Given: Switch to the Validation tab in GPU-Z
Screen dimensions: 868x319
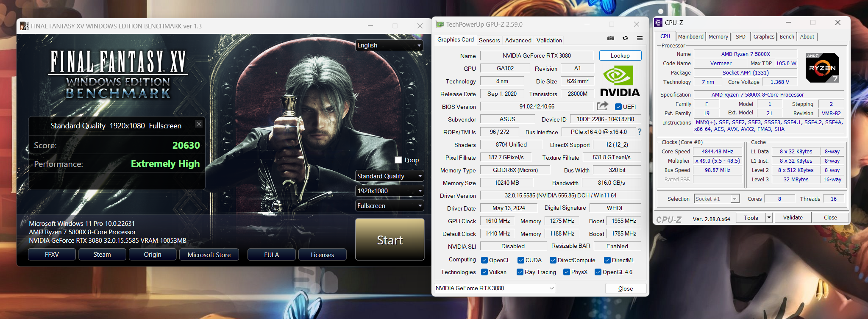Looking at the screenshot, I should (x=549, y=40).
